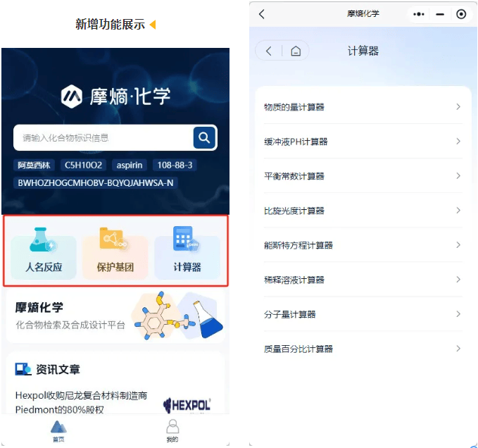Screen dimensions: 478x448
Task: Expand the 质量百分比计算器 row chevron
Action: pos(458,349)
